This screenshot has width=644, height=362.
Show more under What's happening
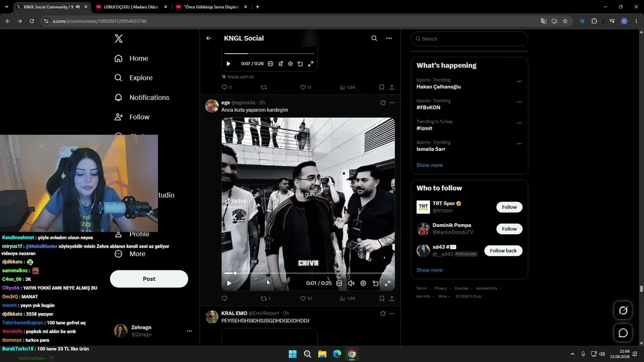click(x=430, y=165)
